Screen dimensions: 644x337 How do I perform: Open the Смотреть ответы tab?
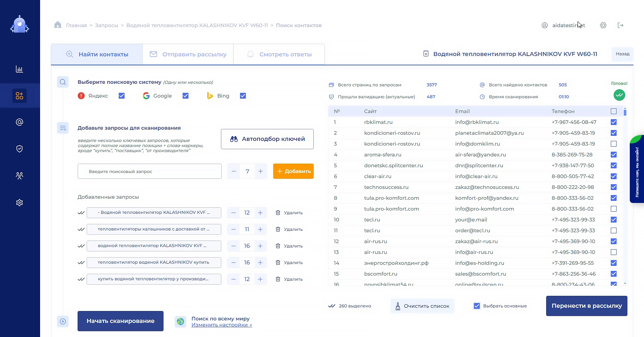pos(279,54)
